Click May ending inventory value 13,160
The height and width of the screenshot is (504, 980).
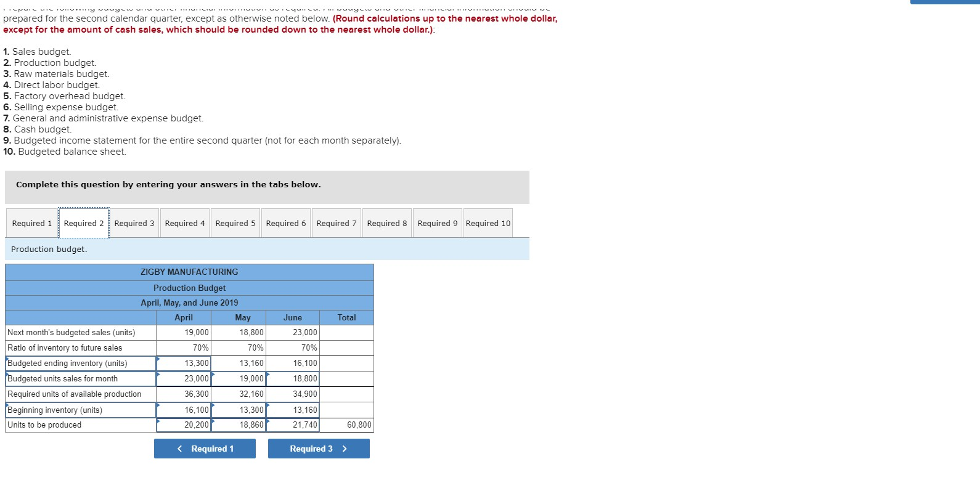(x=239, y=364)
